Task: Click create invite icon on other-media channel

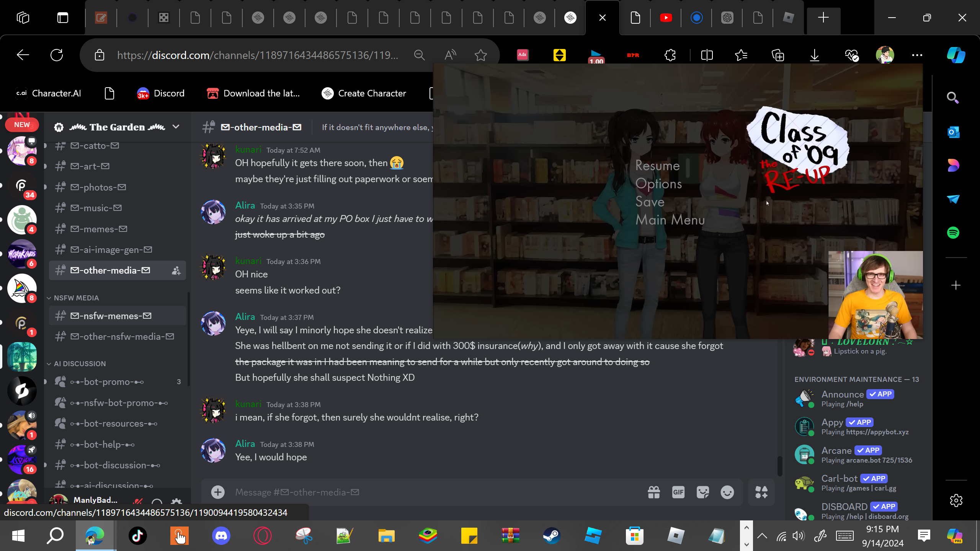Action: click(176, 271)
